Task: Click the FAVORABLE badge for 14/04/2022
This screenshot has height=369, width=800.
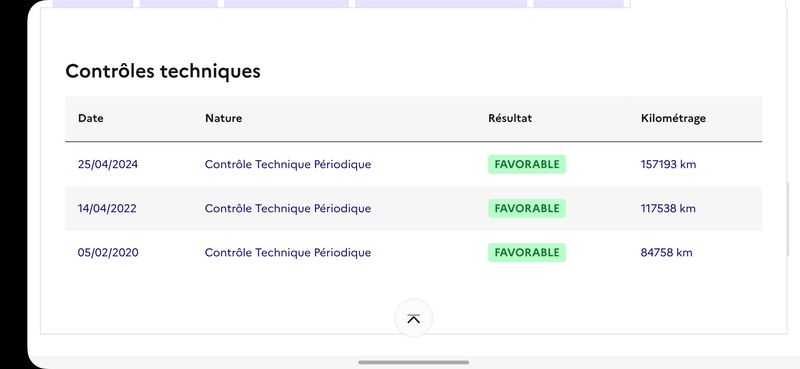Action: [x=527, y=208]
